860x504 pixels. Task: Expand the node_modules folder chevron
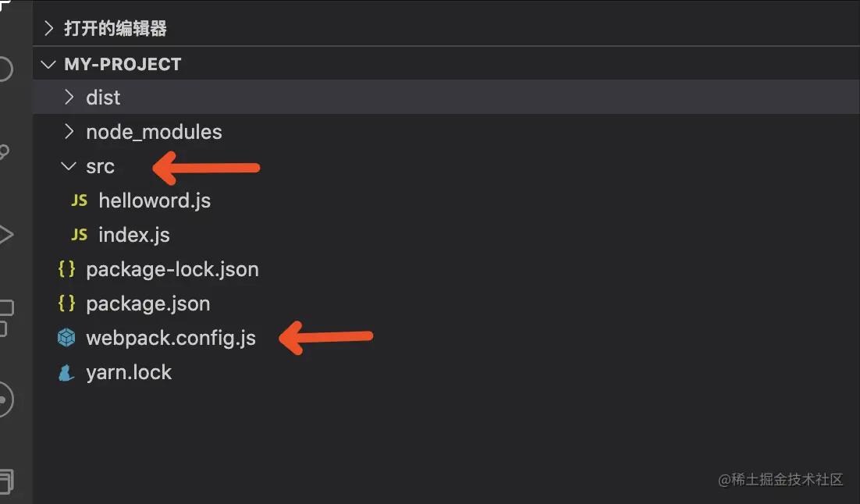point(69,132)
